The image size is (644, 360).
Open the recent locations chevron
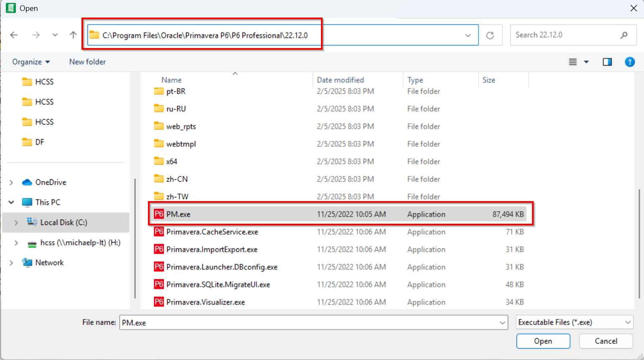[x=55, y=35]
